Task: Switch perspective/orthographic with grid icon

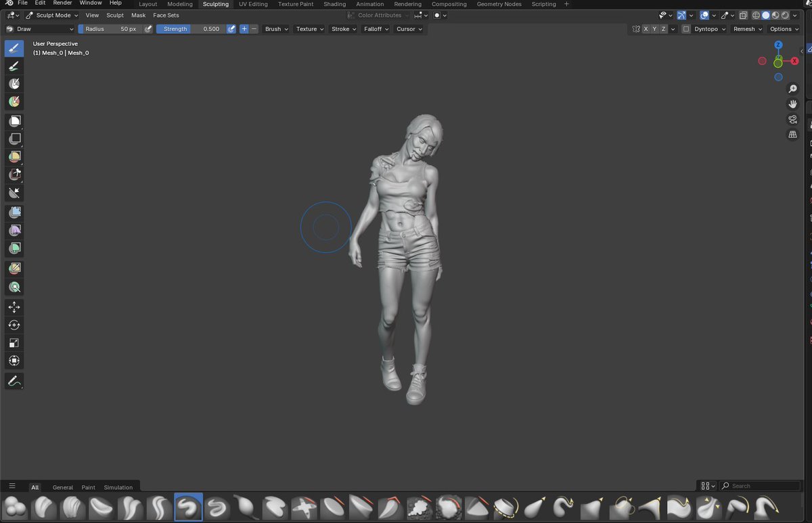Action: point(792,135)
